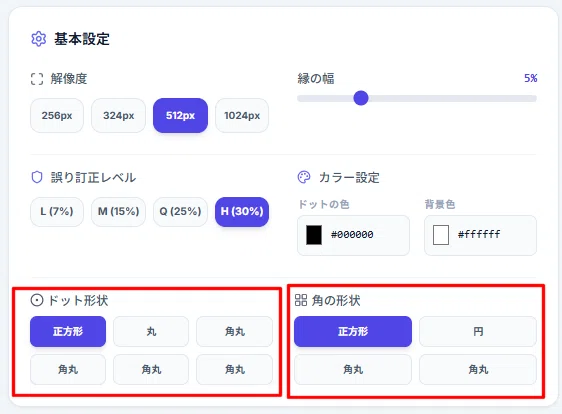Viewport: 562px width, 414px height.
Task: Click the circle-dot icon beside ドット形状
Action: pos(37,300)
